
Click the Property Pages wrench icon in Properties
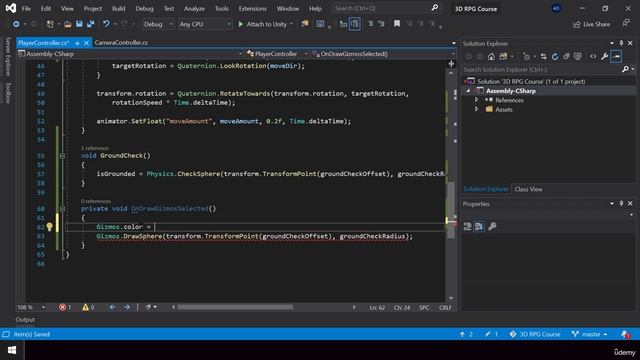492,226
